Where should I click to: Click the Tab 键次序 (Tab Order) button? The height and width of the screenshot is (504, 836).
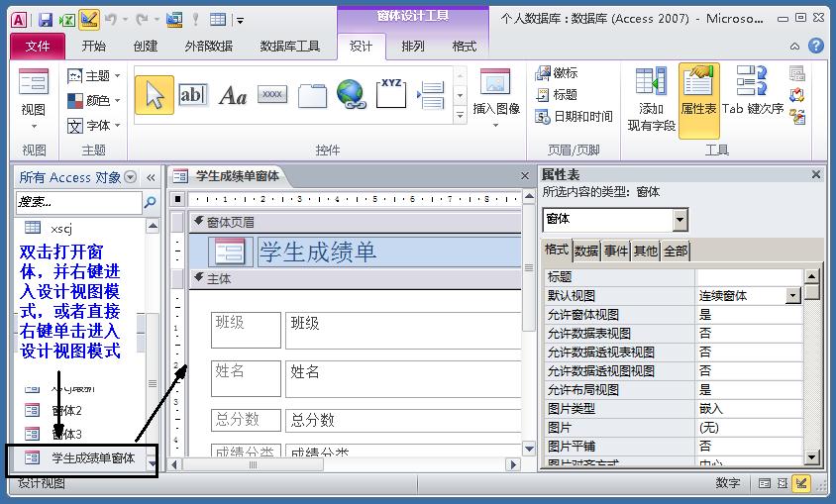pos(752,90)
